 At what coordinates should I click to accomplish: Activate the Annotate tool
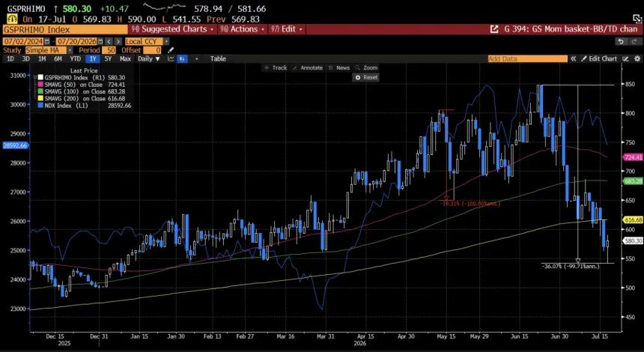point(308,67)
